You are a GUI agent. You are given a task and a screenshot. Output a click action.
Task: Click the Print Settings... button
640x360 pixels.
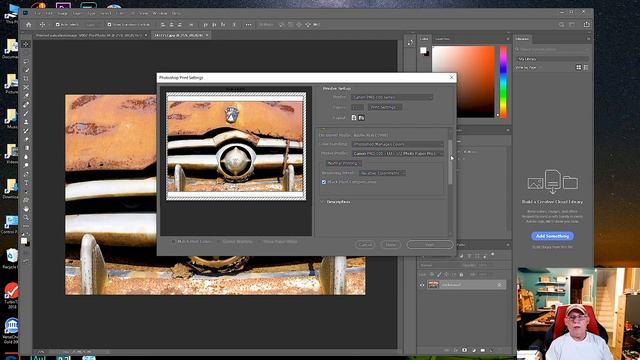coord(385,107)
